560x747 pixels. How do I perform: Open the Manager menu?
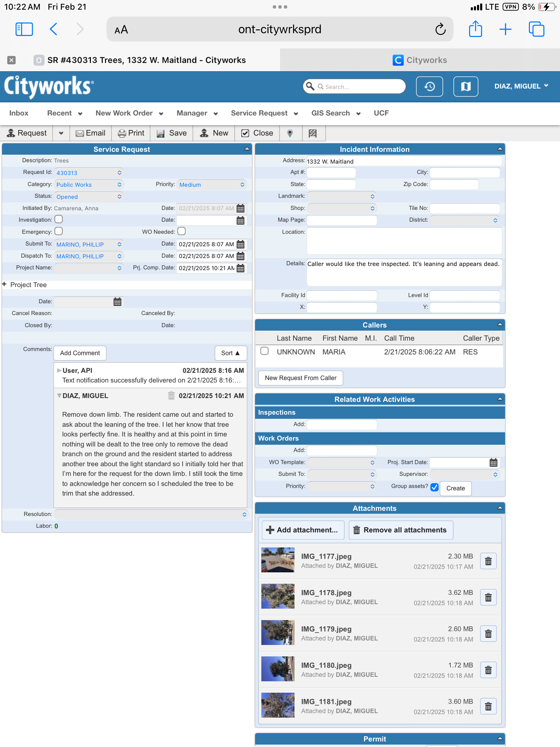(x=197, y=113)
